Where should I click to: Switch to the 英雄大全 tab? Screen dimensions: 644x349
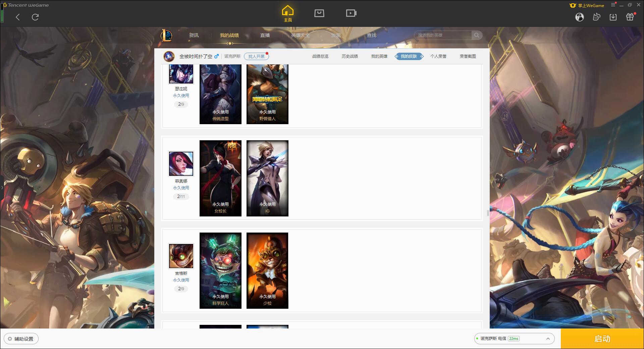pyautogui.click(x=301, y=35)
